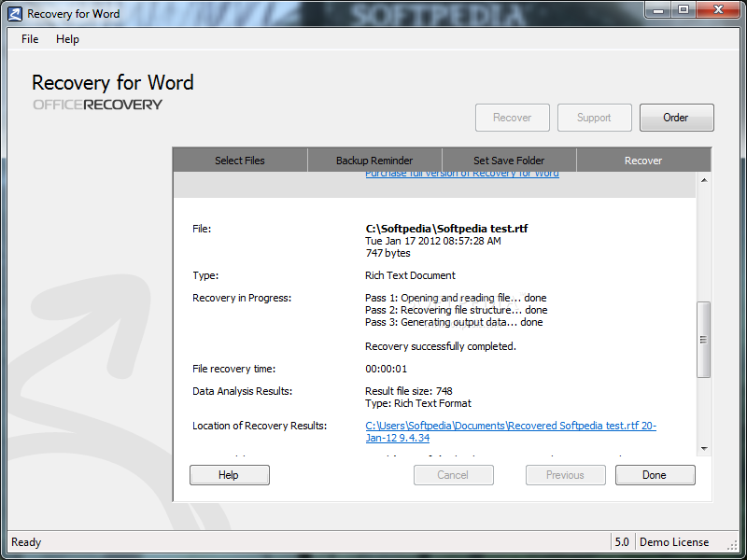Click the 'Rich Text Document' type value
This screenshot has height=560, width=747.
click(410, 275)
